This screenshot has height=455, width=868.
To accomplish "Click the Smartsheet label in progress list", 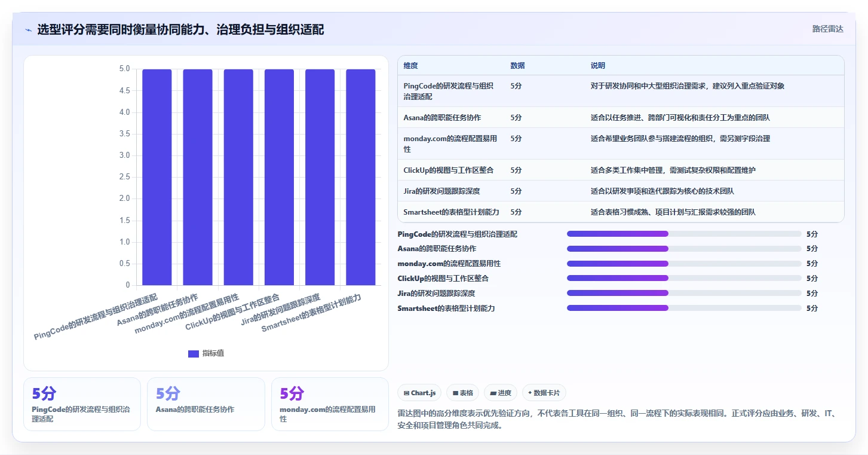I will pyautogui.click(x=446, y=308).
